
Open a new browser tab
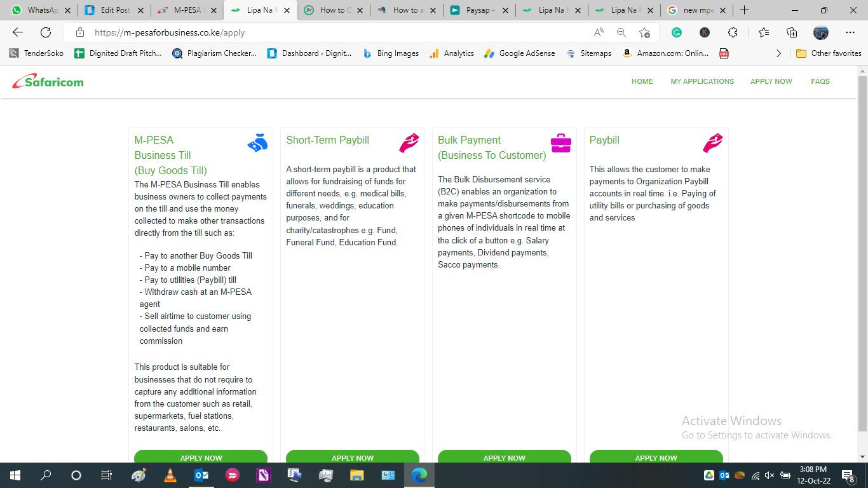[745, 10]
